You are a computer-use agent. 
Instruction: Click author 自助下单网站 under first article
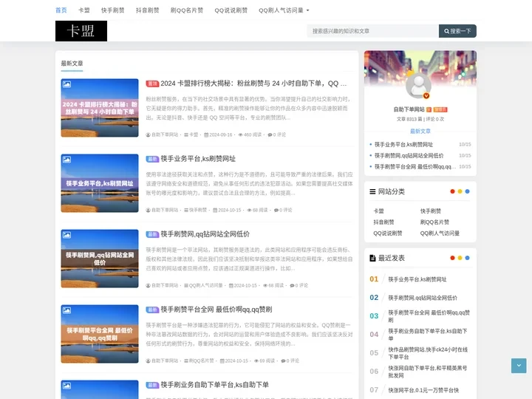pos(165,134)
